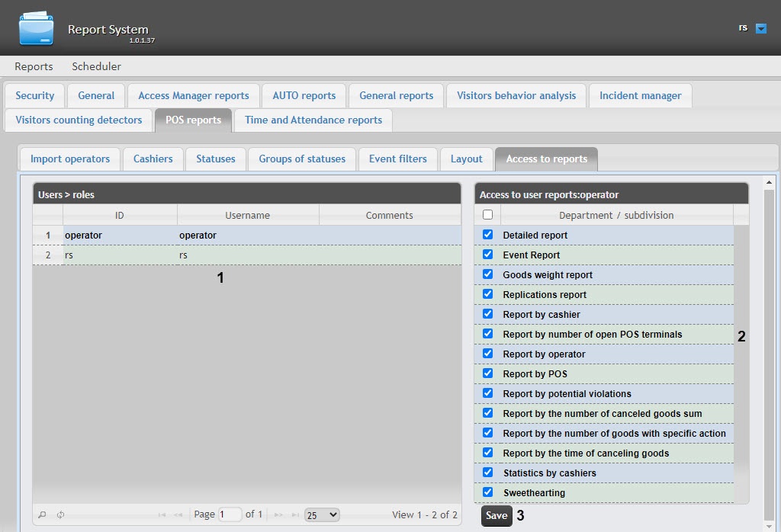The height and width of the screenshot is (532, 781).
Task: Switch to the Cashiers tab
Action: pos(153,159)
